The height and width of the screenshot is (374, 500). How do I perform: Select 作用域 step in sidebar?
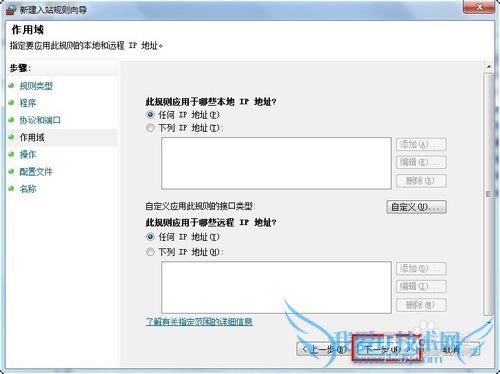(x=32, y=137)
